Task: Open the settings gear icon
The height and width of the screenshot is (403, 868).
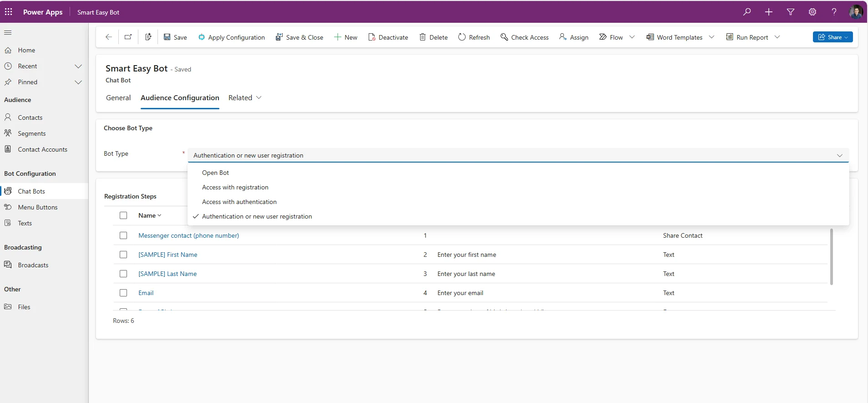Action: (812, 12)
